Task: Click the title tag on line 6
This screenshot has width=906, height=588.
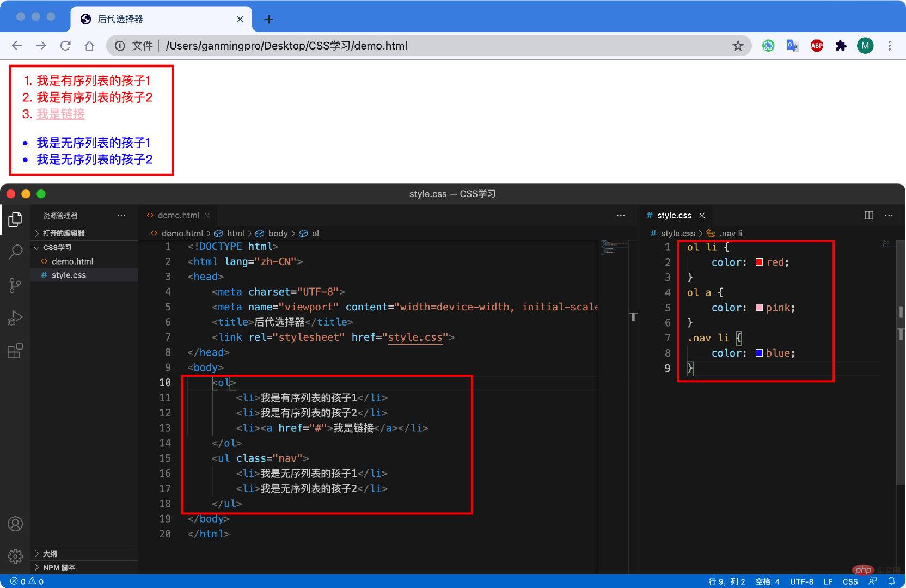Action: pos(283,322)
